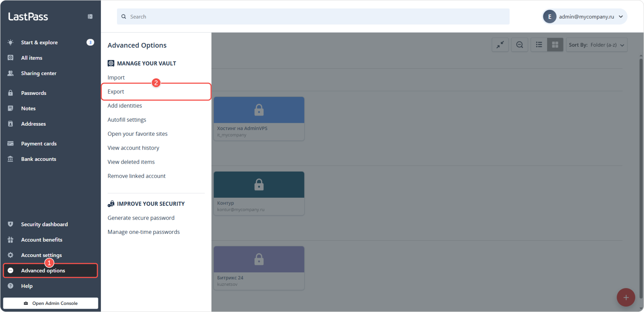Open the Битрикс 24 vault card
Viewport: 644px width, 312px height.
click(259, 268)
